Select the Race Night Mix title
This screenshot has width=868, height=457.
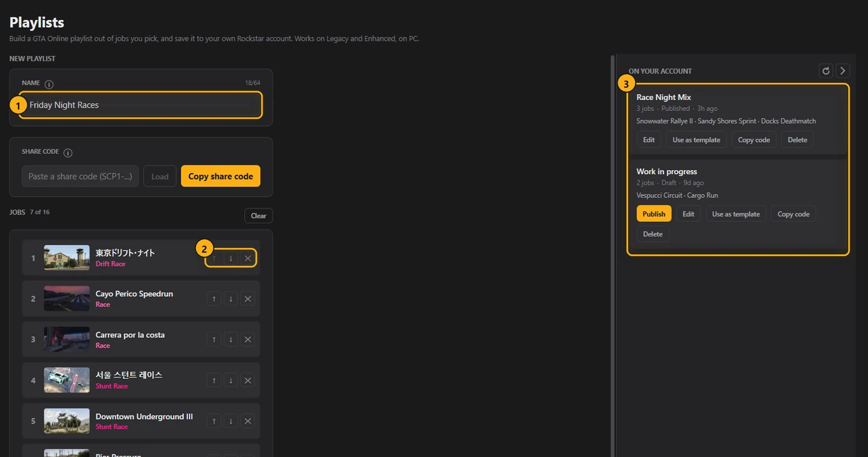coord(663,97)
